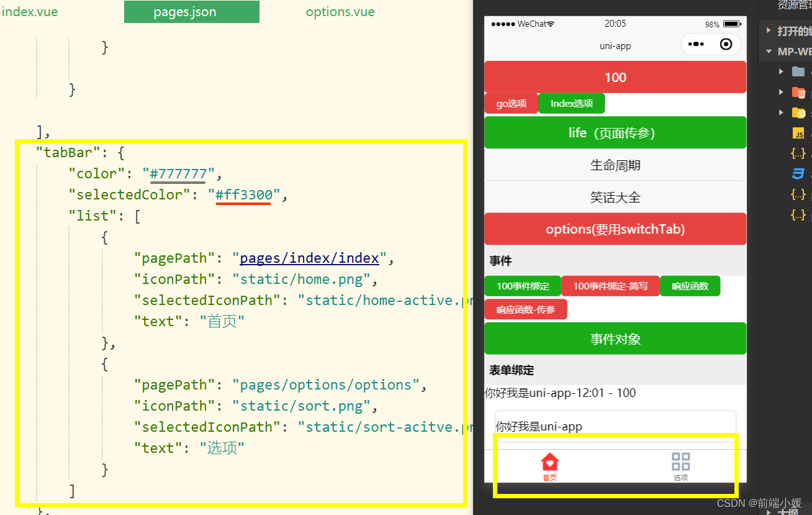Screen dimensions: 812x515
Task: Tap the 100事件绑定 green button
Action: 523,286
